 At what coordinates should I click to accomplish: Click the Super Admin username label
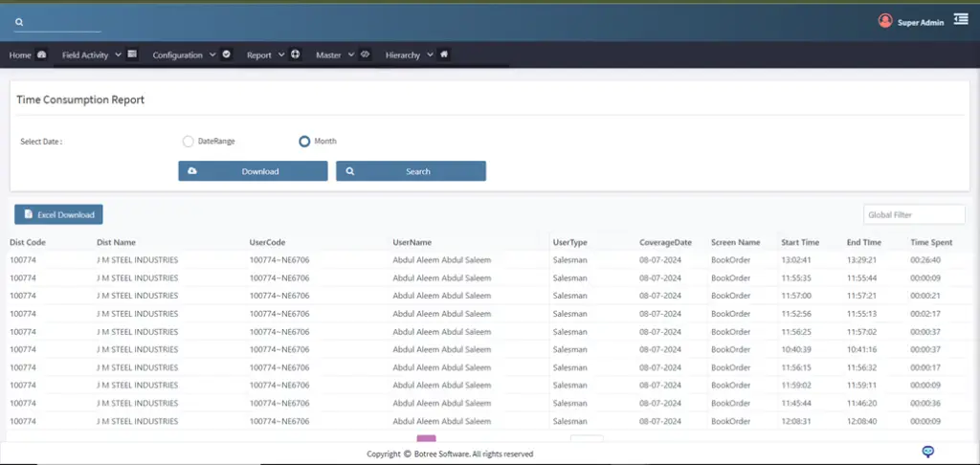[x=921, y=23]
